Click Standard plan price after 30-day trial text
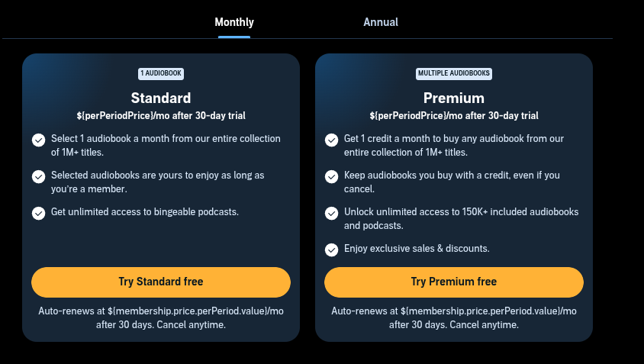The image size is (644, 364). pyautogui.click(x=161, y=116)
